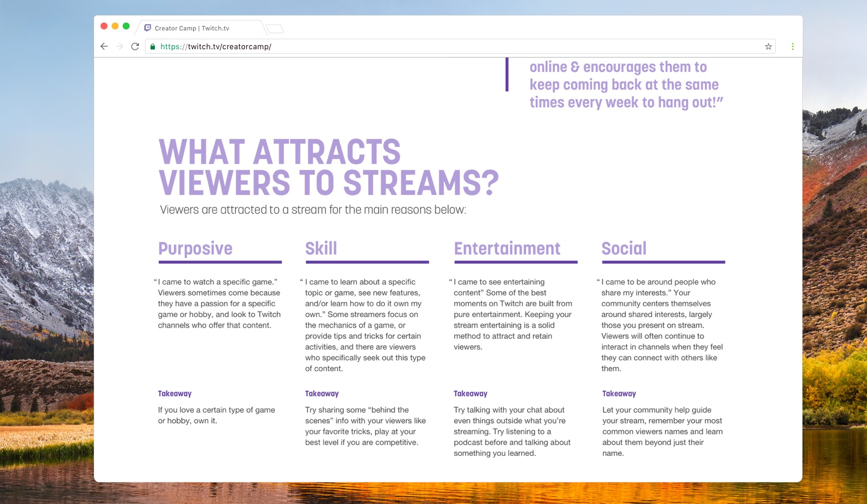Viewport: 867px width, 504px height.
Task: Go back with the browser back arrow
Action: point(104,46)
